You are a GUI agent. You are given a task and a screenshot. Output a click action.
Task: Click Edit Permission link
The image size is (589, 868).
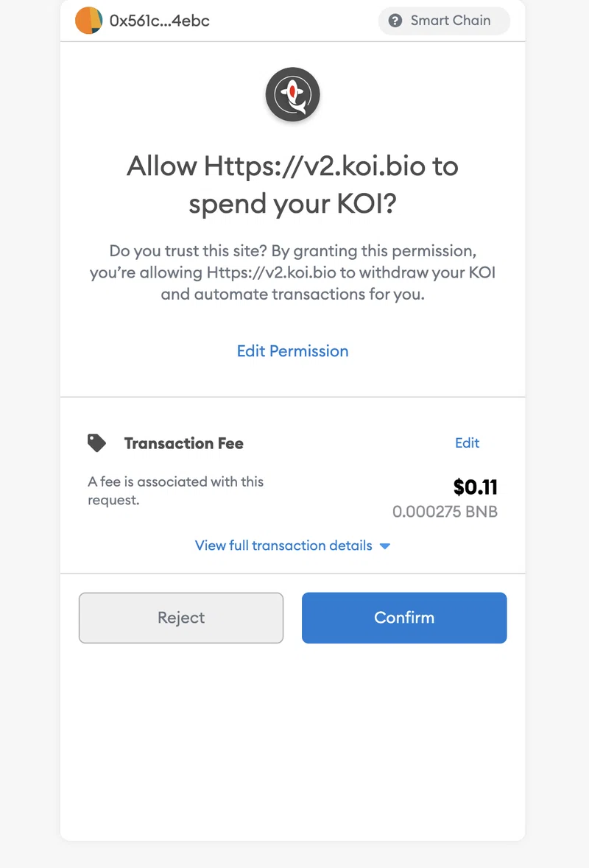(x=293, y=351)
